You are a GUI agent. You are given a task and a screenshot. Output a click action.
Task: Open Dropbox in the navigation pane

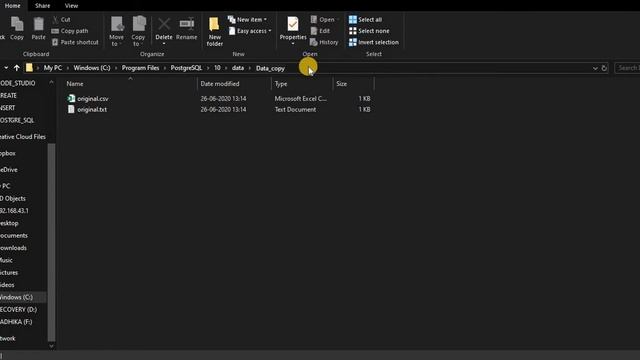8,153
